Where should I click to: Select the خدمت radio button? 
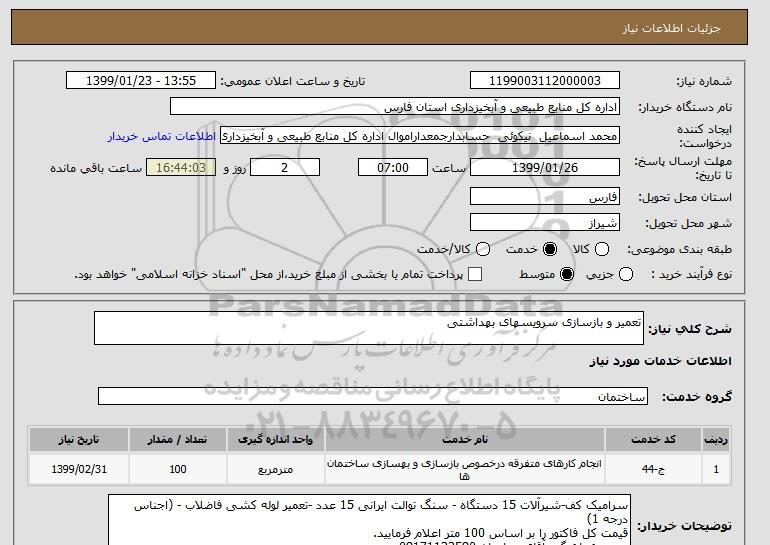[x=550, y=249]
